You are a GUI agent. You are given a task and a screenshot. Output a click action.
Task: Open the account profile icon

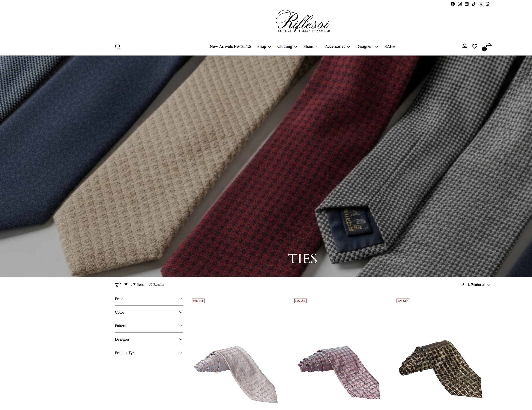point(464,46)
